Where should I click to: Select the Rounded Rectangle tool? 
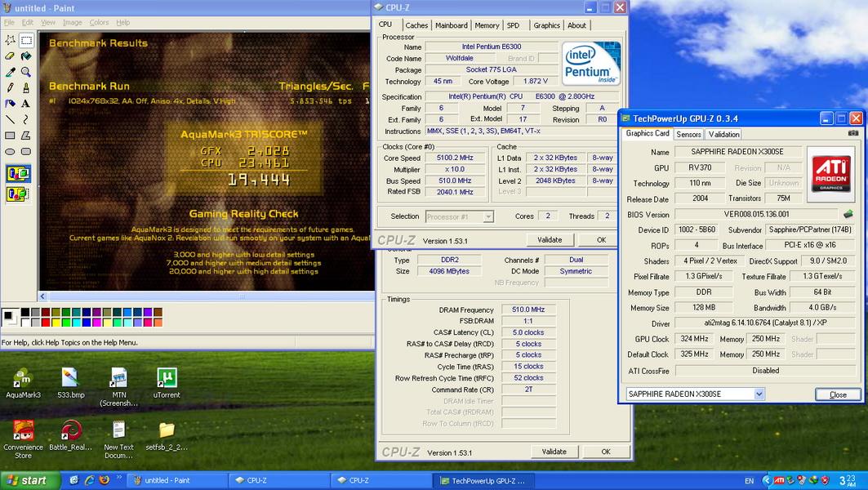pyautogui.click(x=26, y=151)
